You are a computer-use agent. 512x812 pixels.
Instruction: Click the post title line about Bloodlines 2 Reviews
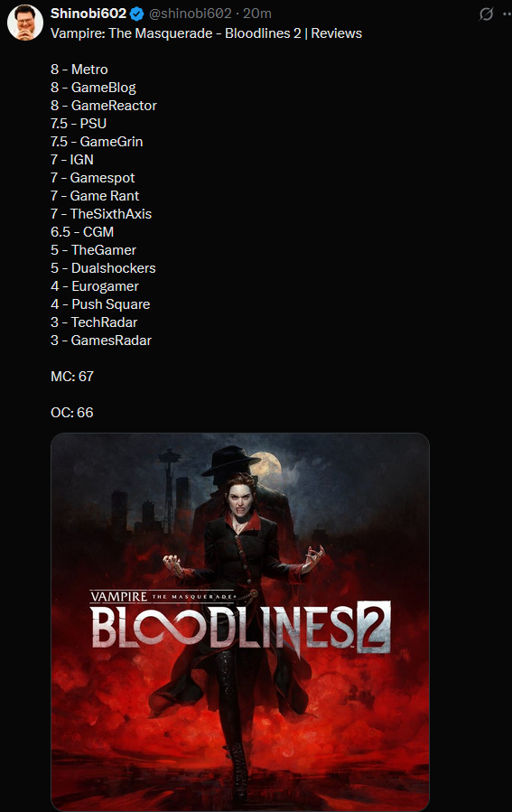[206, 33]
